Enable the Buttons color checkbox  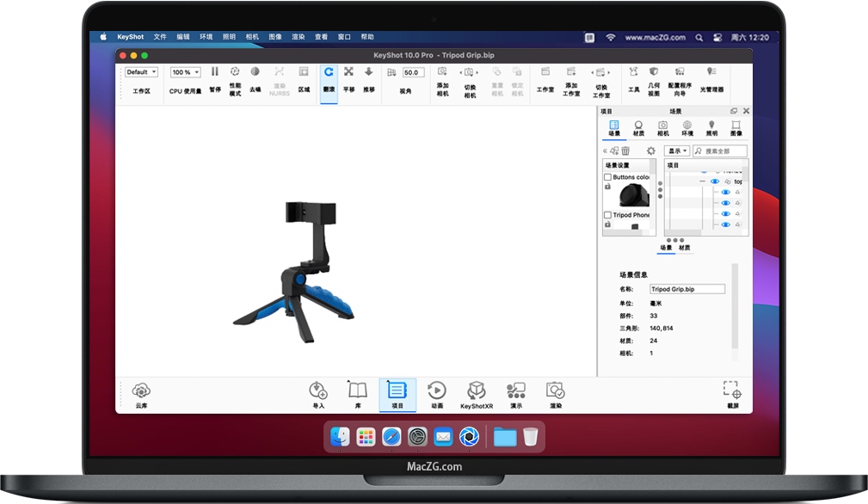pos(607,177)
